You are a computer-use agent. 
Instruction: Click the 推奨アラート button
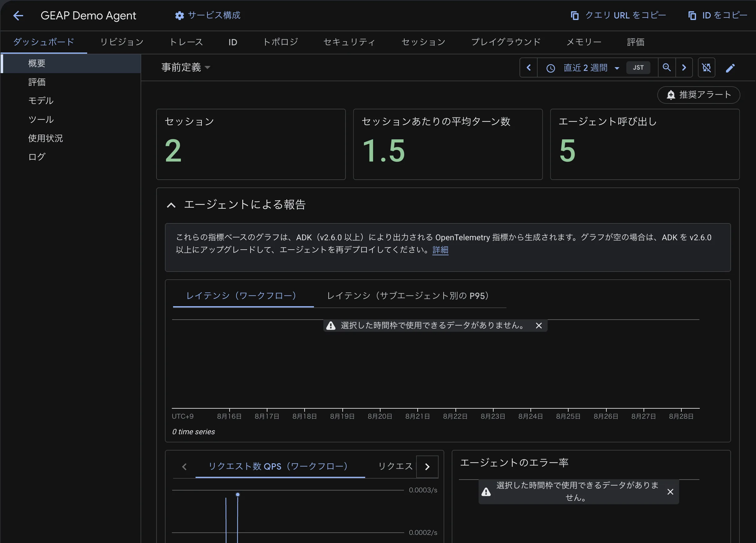(x=698, y=95)
